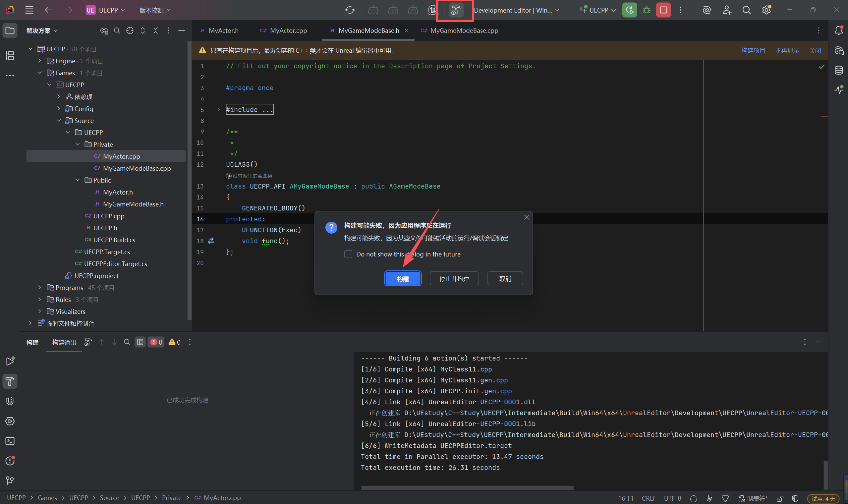This screenshot has height=504, width=848.
Task: Open the Terminal tool window icon
Action: tap(10, 441)
